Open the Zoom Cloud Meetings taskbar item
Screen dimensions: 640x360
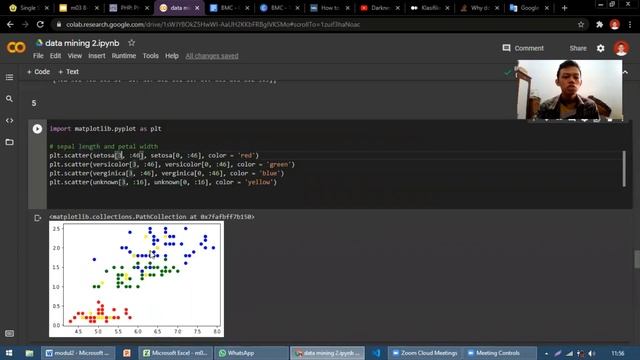point(425,353)
